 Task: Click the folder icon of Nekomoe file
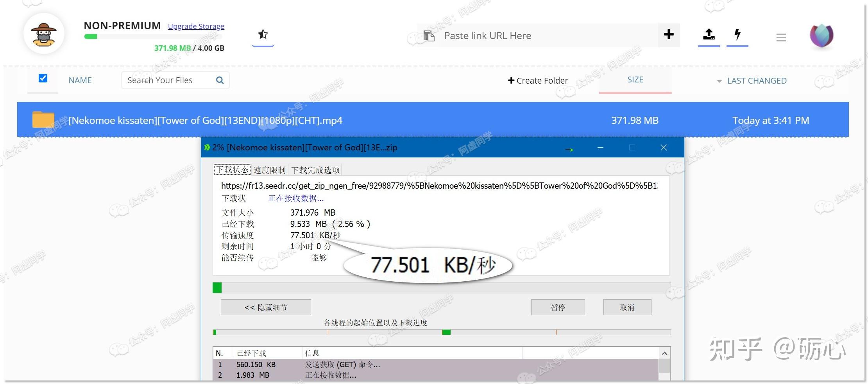tap(43, 120)
